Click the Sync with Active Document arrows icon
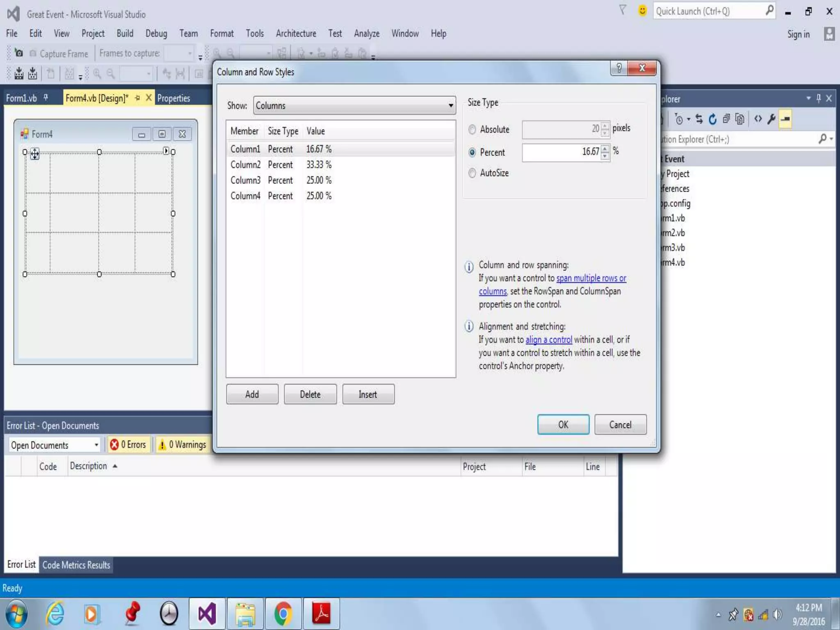 tap(699, 119)
